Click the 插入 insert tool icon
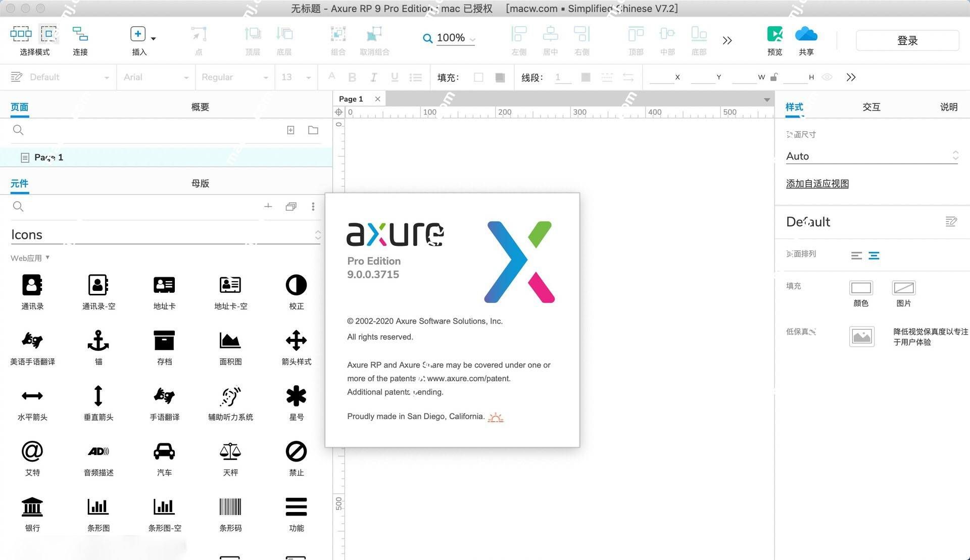The height and width of the screenshot is (560, 970). tap(138, 34)
